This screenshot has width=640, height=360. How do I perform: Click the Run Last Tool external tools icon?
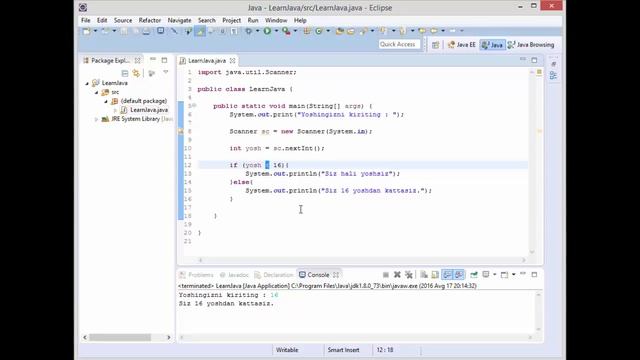coord(287,31)
